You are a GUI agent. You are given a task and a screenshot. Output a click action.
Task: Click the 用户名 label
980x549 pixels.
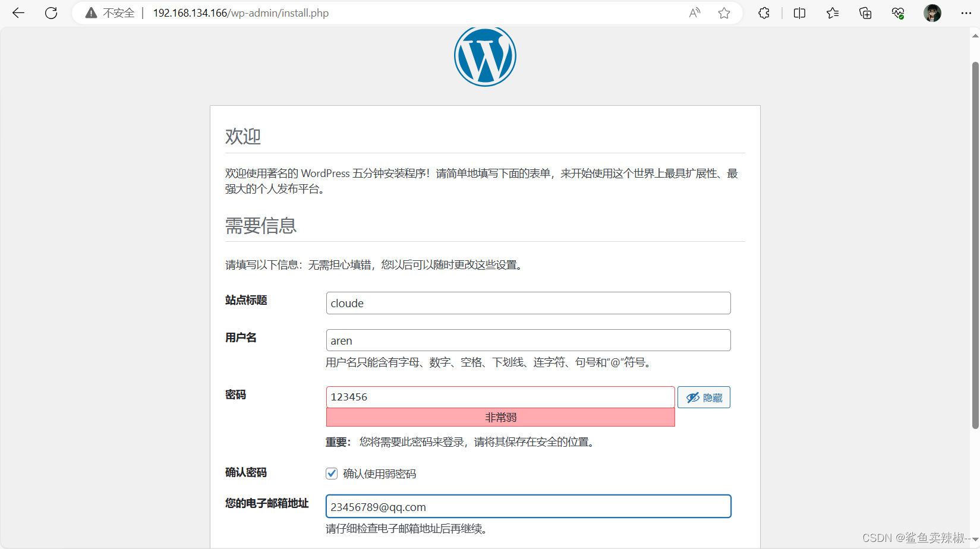[x=241, y=337]
